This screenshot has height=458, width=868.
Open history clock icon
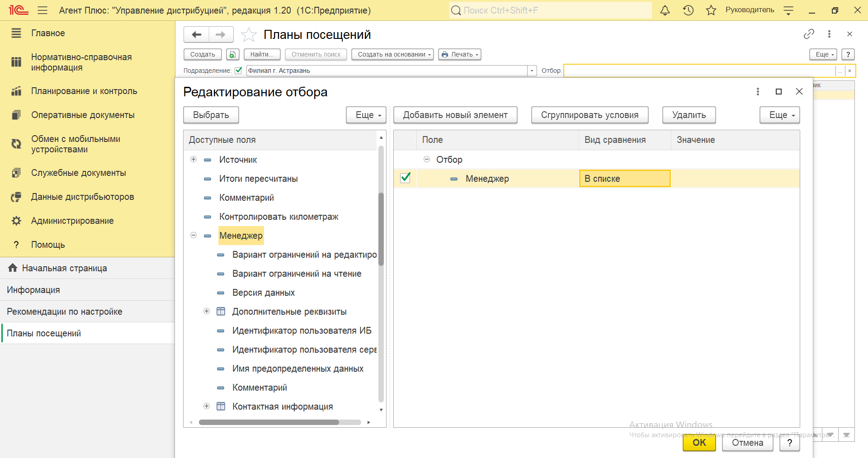(x=688, y=10)
